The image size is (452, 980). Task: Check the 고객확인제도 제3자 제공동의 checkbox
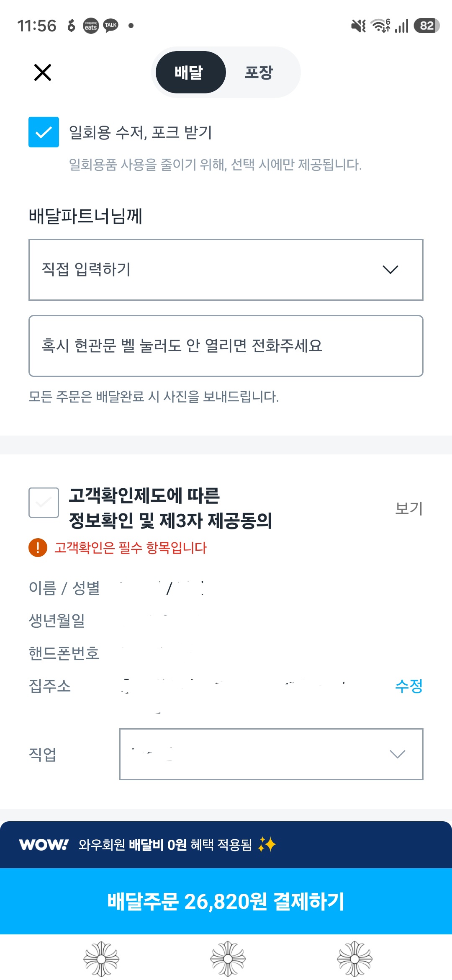pyautogui.click(x=44, y=503)
